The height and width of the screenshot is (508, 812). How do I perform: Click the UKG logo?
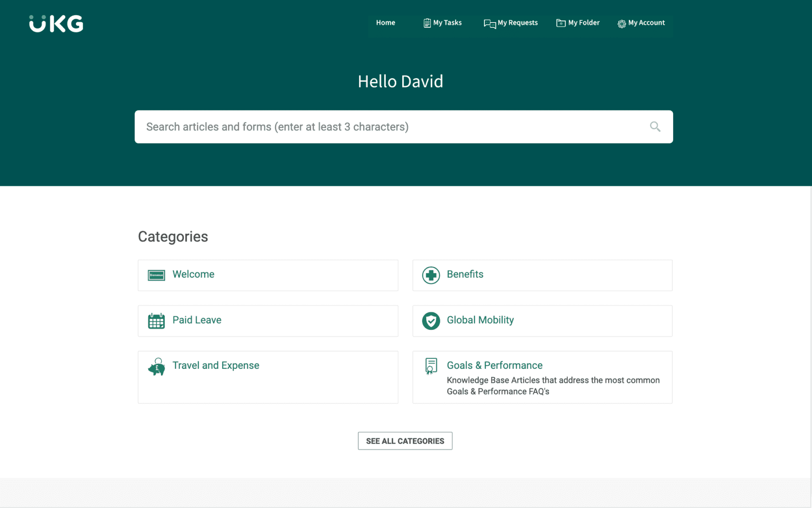coord(56,24)
